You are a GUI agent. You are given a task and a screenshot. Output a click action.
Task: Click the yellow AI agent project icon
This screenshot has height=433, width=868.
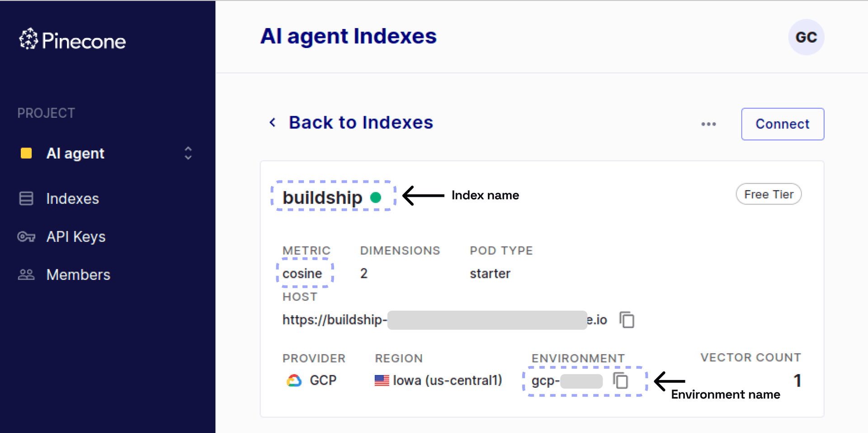click(x=26, y=153)
